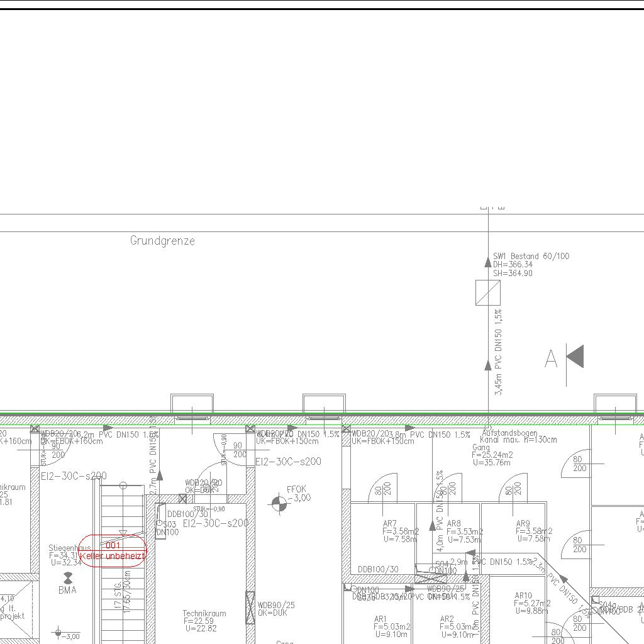The height and width of the screenshot is (644, 644).
Task: Click the flow arrow below SW1 Bestand label
Action: click(488, 262)
